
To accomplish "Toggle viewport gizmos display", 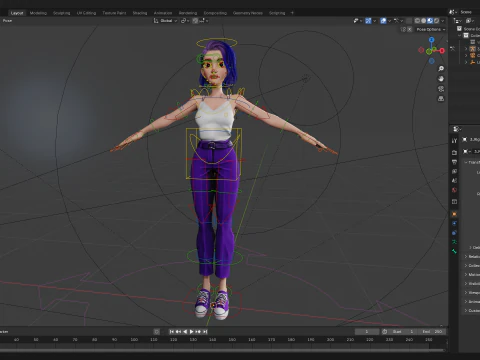I will tap(368, 21).
